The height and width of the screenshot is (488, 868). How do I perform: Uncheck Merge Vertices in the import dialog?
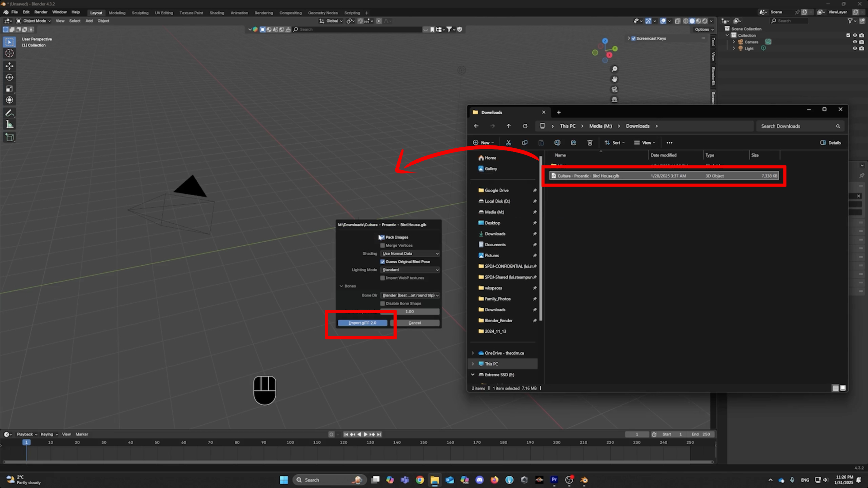[382, 245]
